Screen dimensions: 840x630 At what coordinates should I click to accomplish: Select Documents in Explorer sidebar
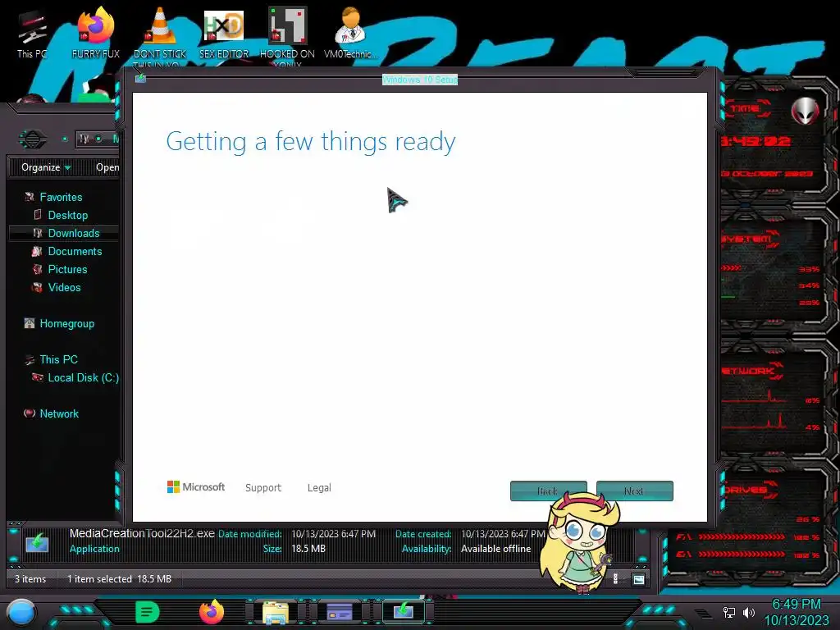pos(75,251)
